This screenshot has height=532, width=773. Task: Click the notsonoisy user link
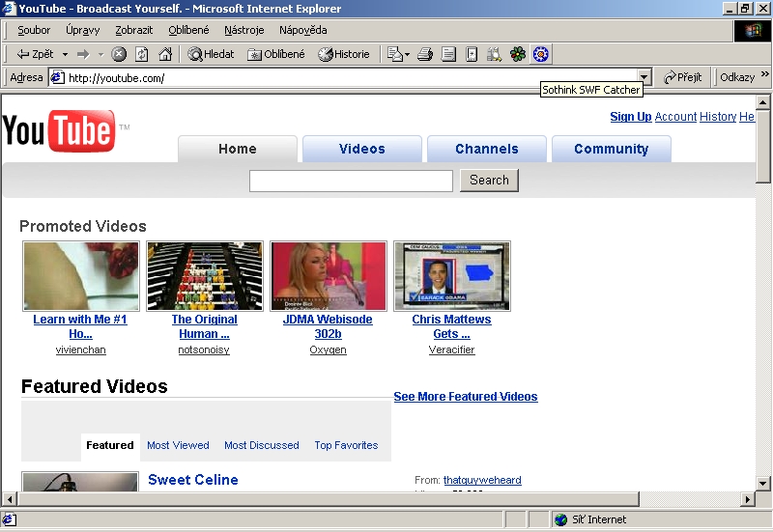coord(204,350)
